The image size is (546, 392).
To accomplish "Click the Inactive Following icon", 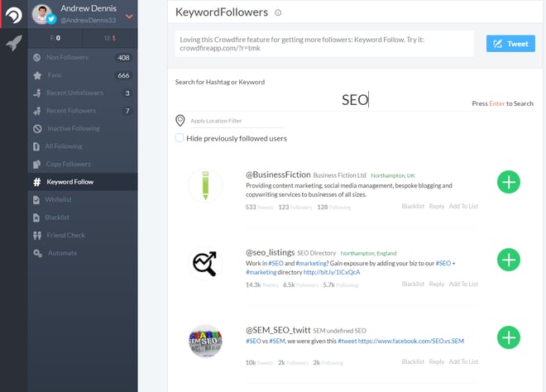I will click(x=37, y=129).
